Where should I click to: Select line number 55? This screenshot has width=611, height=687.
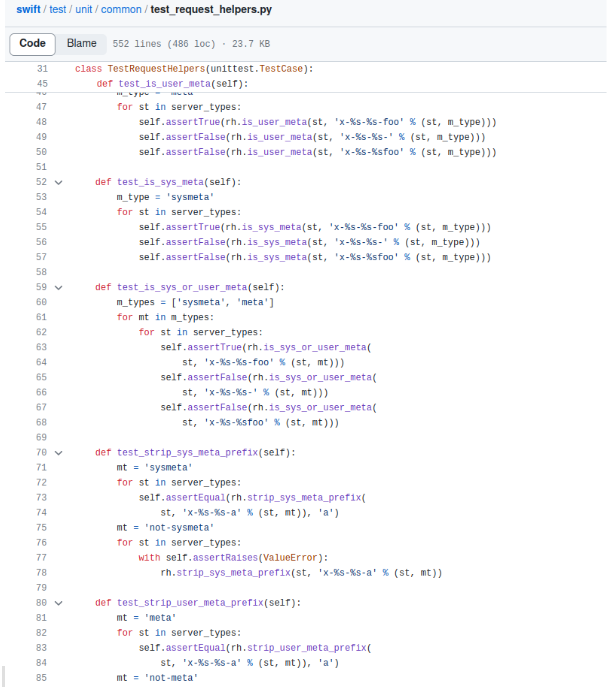(x=41, y=227)
